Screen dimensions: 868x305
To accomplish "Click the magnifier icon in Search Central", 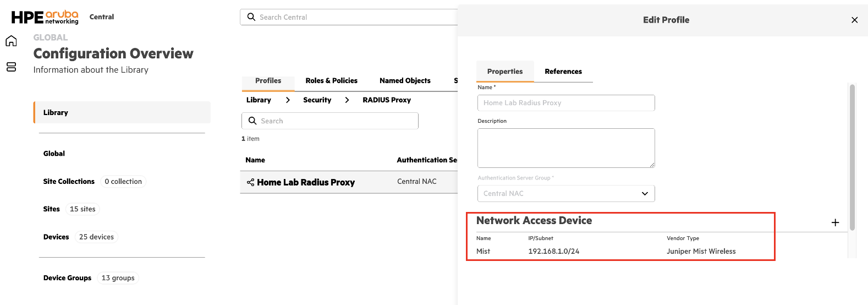I will point(251,17).
